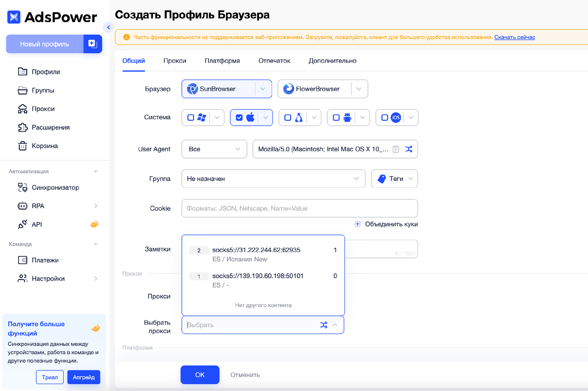This screenshot has height=391, width=588.
Task: Open the SunBrowser version dropdown
Action: 263,89
